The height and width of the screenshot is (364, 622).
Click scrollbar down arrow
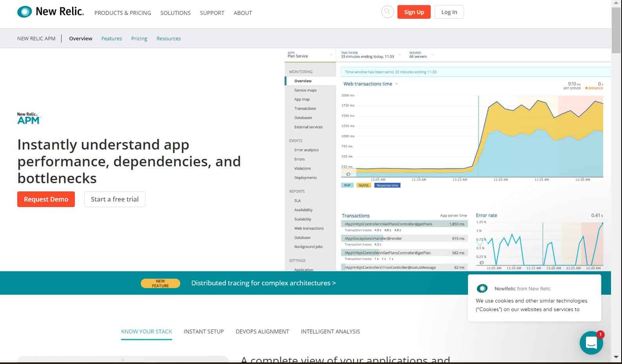click(616, 357)
